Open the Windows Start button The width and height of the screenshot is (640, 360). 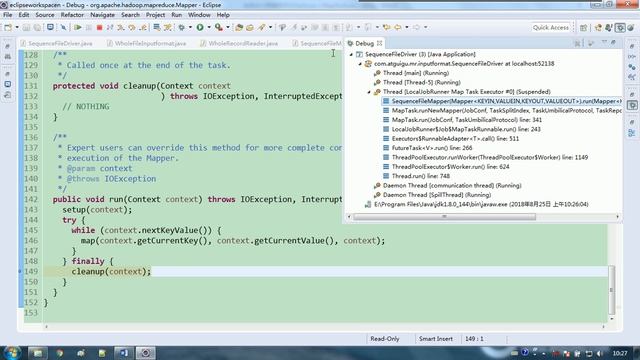coord(12,353)
